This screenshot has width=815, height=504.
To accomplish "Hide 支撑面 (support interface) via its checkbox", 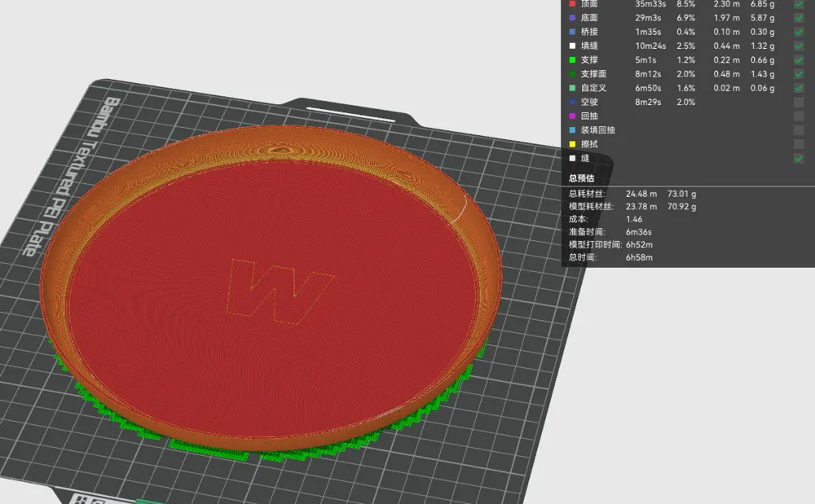I will pos(799,74).
